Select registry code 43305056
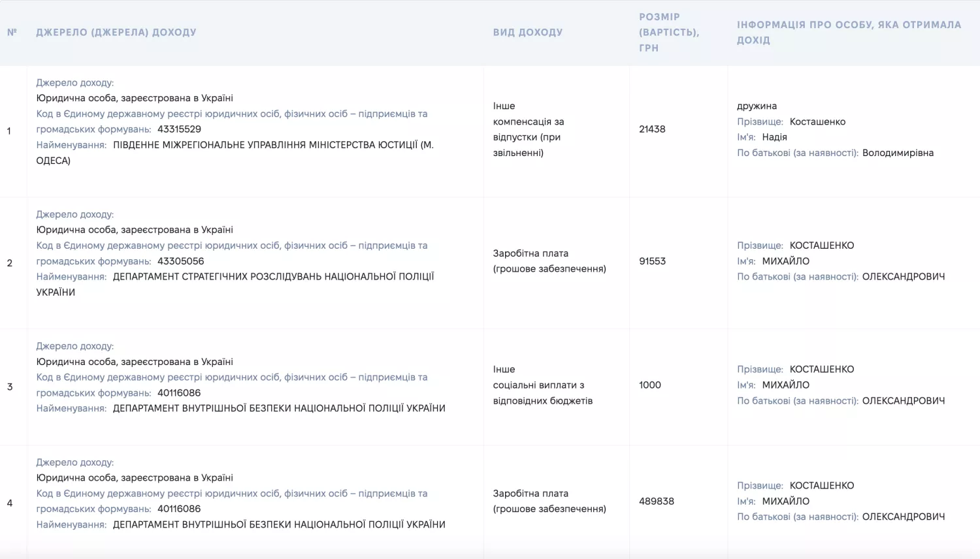980x559 pixels. coord(180,261)
